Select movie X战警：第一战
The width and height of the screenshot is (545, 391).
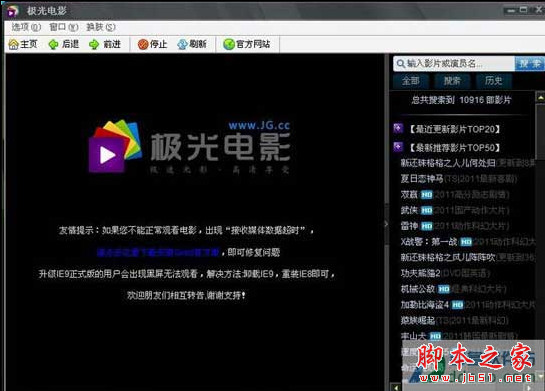pyautogui.click(x=429, y=242)
